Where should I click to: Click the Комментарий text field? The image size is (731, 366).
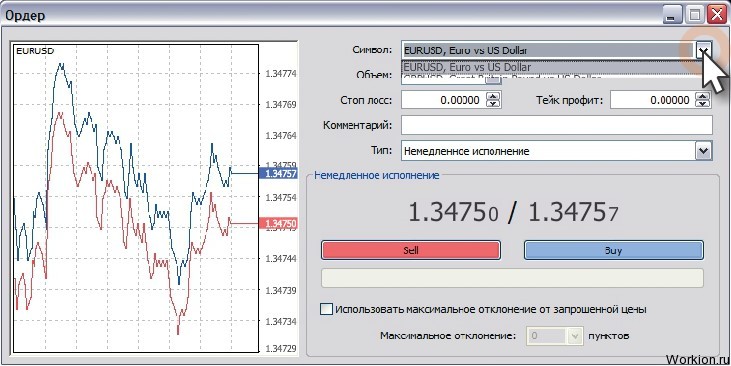(557, 125)
